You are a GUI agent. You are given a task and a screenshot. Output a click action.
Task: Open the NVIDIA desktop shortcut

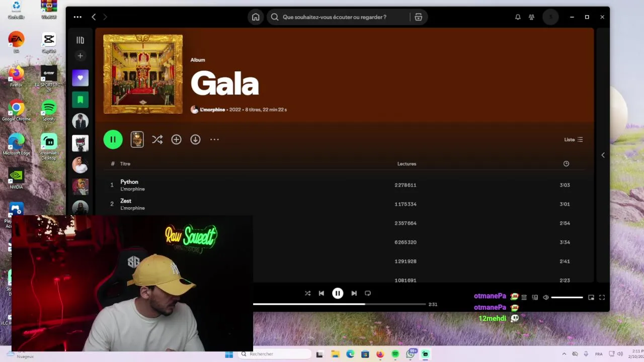(x=16, y=178)
